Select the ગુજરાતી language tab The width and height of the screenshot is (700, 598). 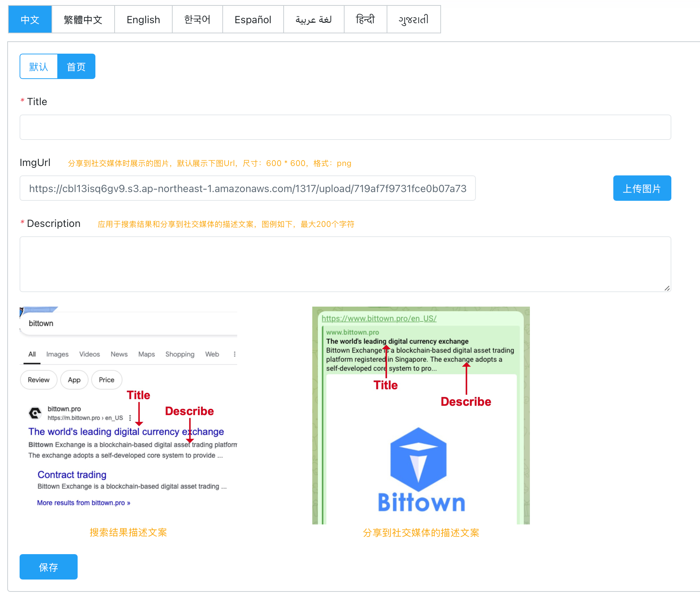click(413, 20)
